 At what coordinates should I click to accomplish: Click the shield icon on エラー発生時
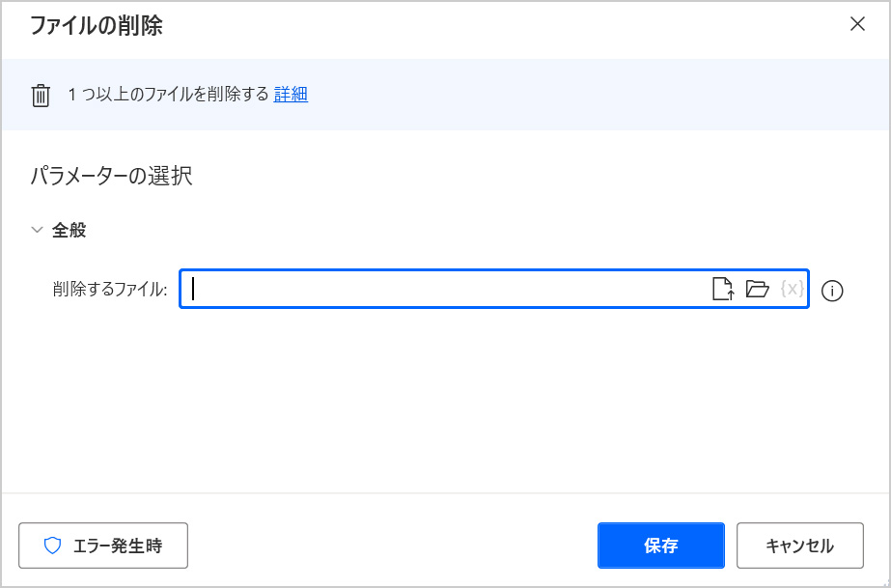(53, 546)
